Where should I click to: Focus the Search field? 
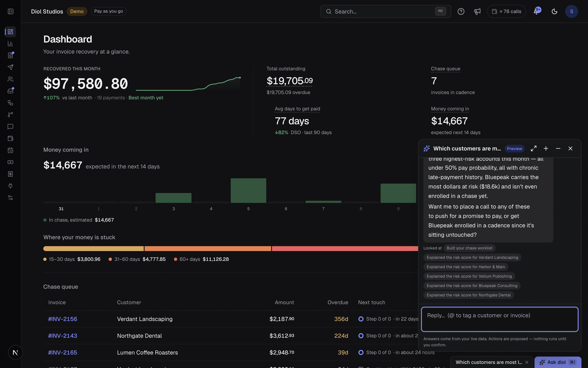(x=386, y=11)
